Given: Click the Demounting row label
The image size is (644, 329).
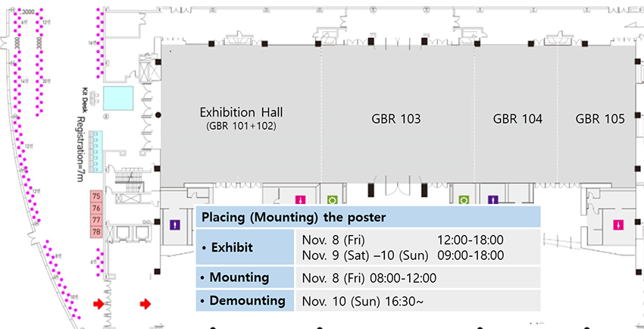Looking at the screenshot, I should coord(243,300).
